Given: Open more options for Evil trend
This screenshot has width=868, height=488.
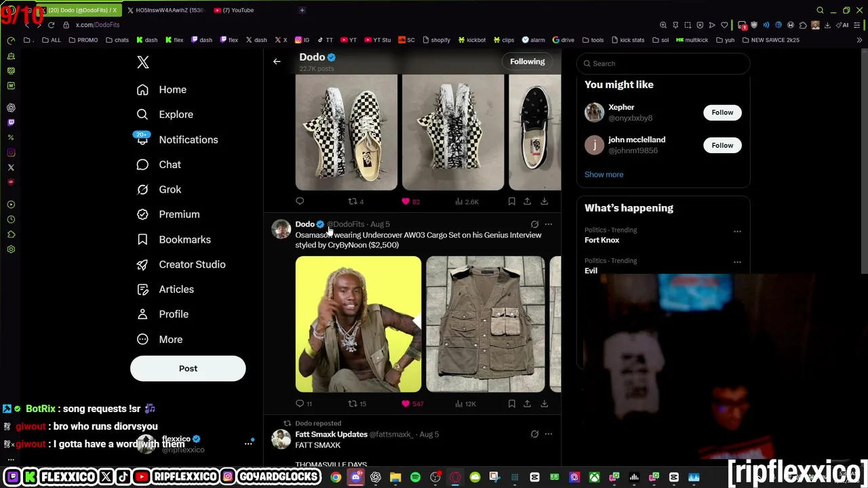Looking at the screenshot, I should pyautogui.click(x=737, y=262).
